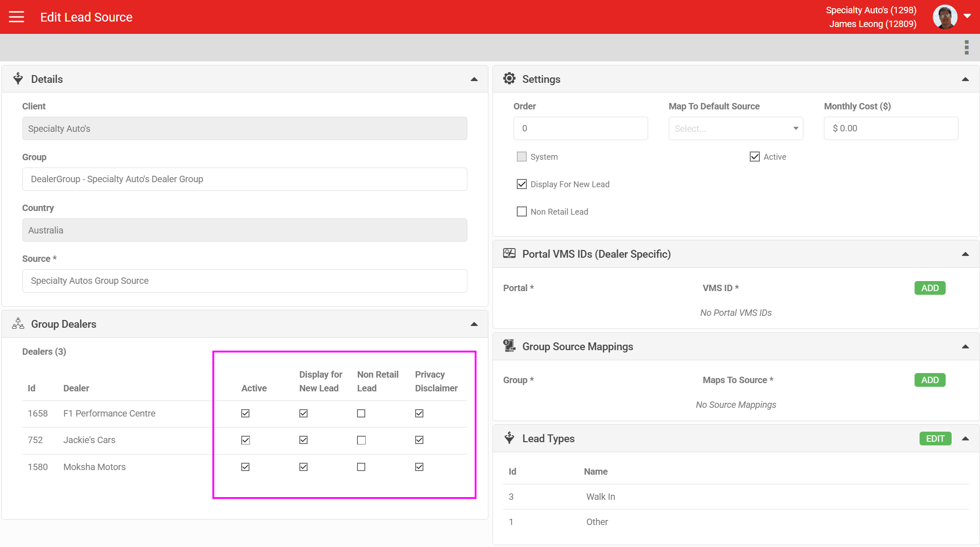Image resolution: width=980 pixels, height=547 pixels.
Task: Open the account dropdown arrow beside avatar
Action: point(967,16)
